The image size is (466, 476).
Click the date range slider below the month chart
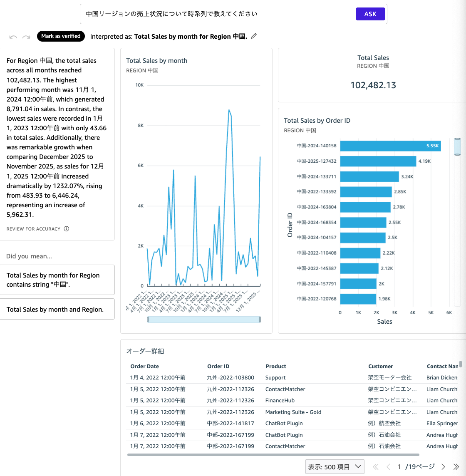click(x=204, y=319)
